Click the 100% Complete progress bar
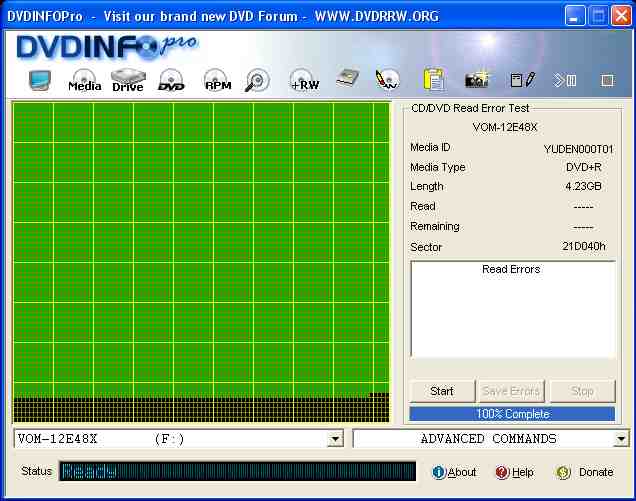The width and height of the screenshot is (636, 501). pyautogui.click(x=512, y=414)
